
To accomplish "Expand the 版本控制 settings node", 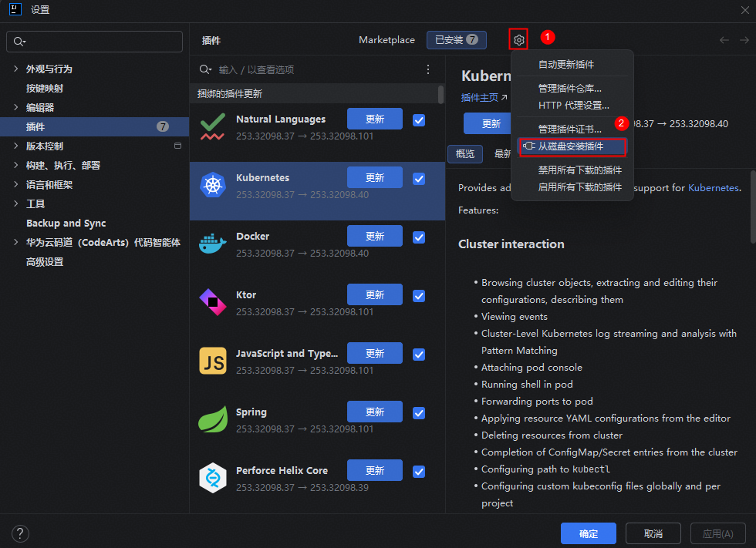I will [16, 146].
